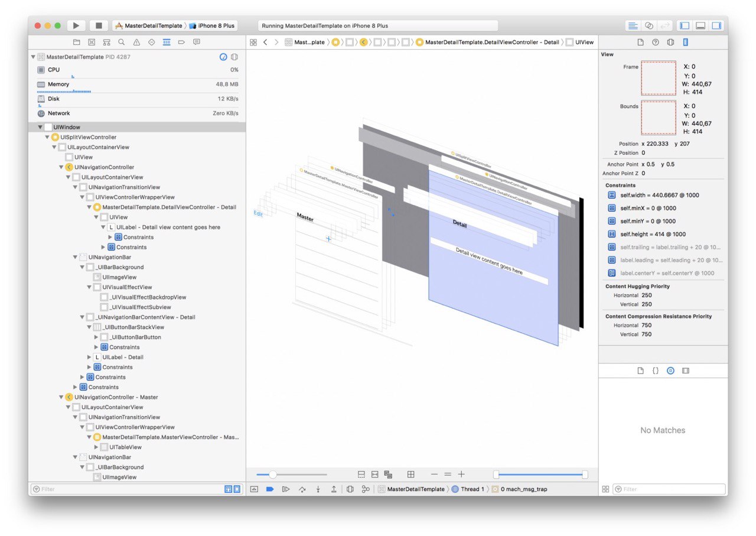Click the view spacing slider at canvas bottom left
This screenshot has width=756, height=536.
[292, 474]
